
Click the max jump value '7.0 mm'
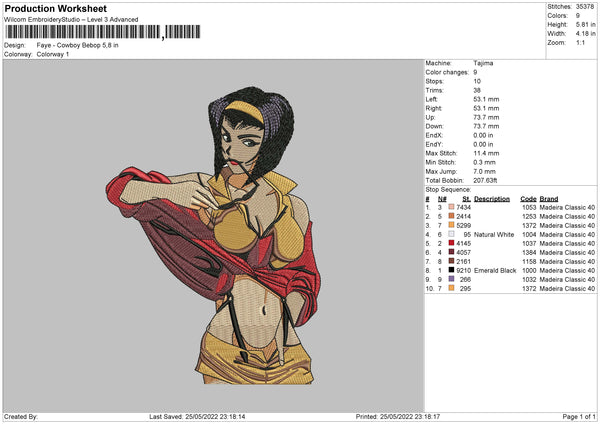484,171
